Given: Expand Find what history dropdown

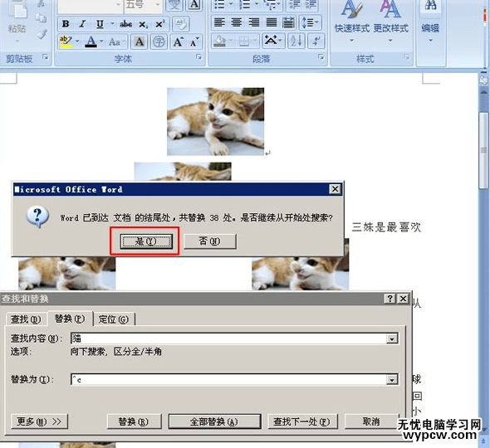Looking at the screenshot, I should pos(392,338).
